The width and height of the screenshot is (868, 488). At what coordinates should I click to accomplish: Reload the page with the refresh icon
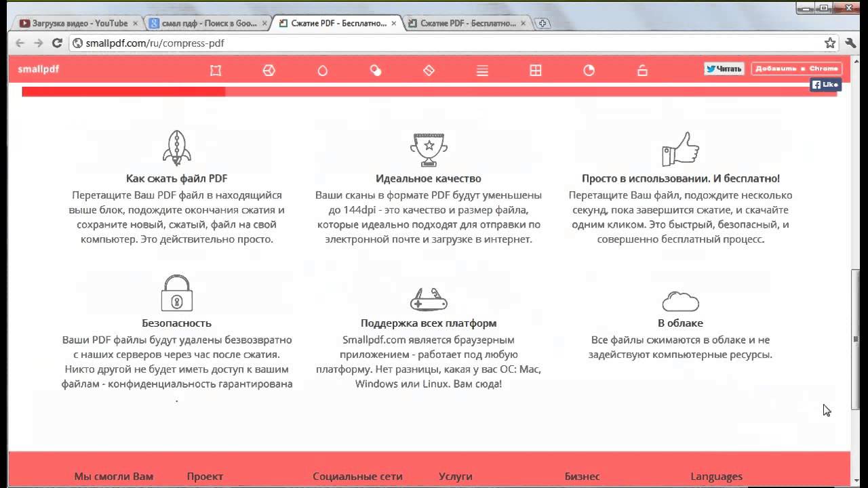tap(57, 43)
